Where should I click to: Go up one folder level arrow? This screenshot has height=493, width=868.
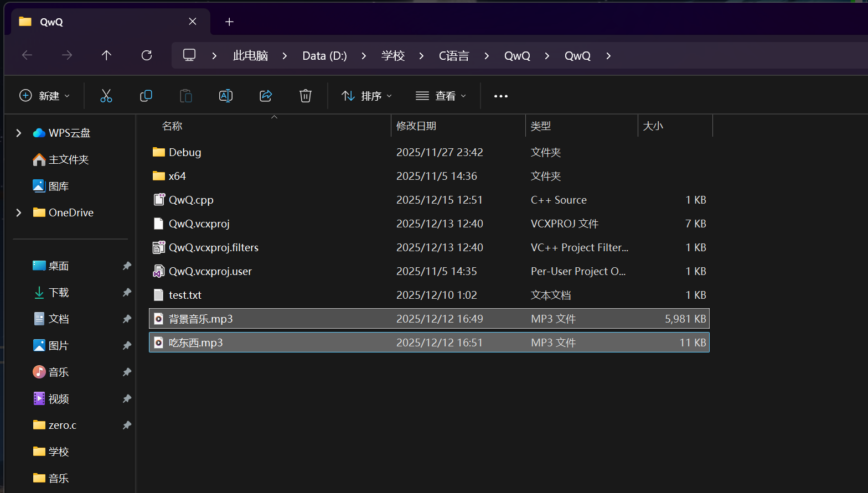tap(107, 55)
